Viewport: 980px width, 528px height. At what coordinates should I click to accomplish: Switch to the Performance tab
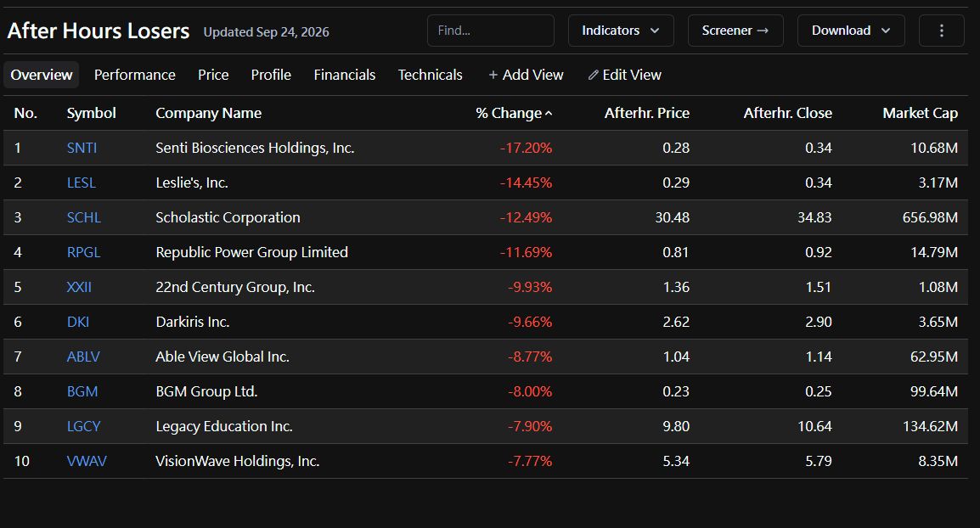(x=134, y=75)
